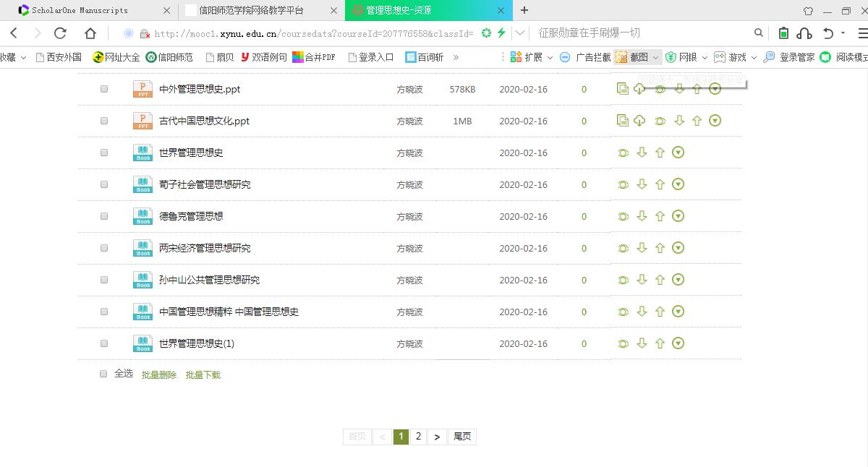868x467 pixels.
Task: Move 世界管理思想史 up using the up arrow
Action: click(660, 153)
